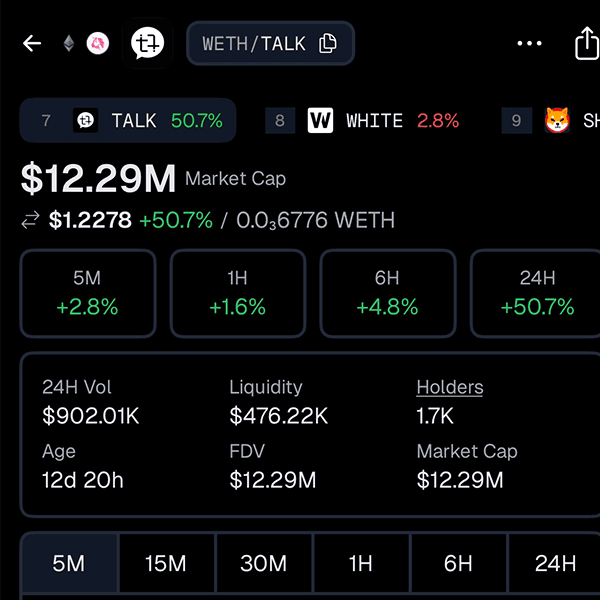Switch to the 30M timeframe tab

click(x=264, y=563)
